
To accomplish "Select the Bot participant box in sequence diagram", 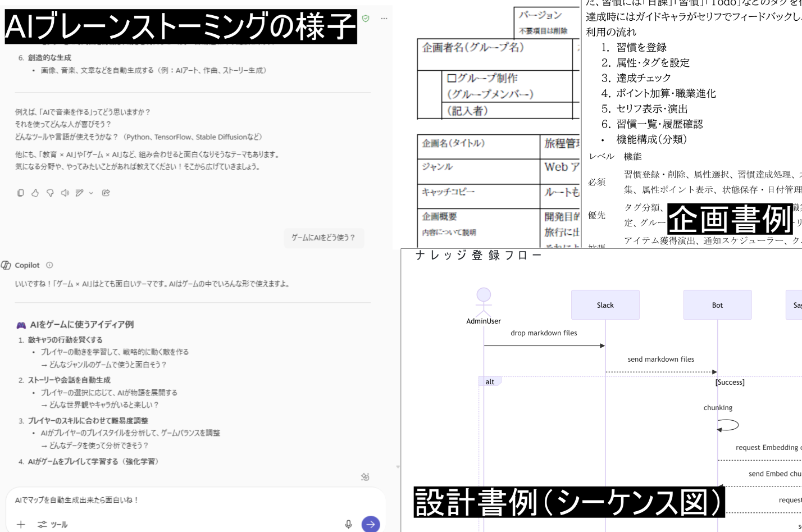I will (x=717, y=304).
